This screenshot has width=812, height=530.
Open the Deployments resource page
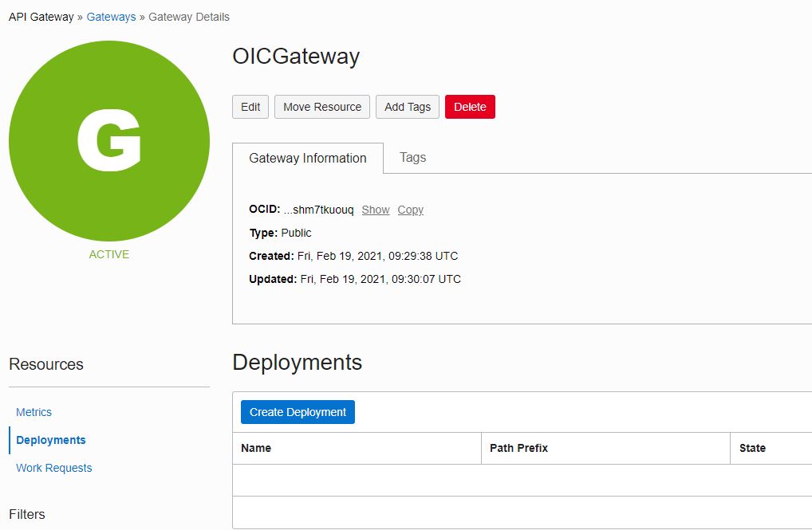(50, 440)
